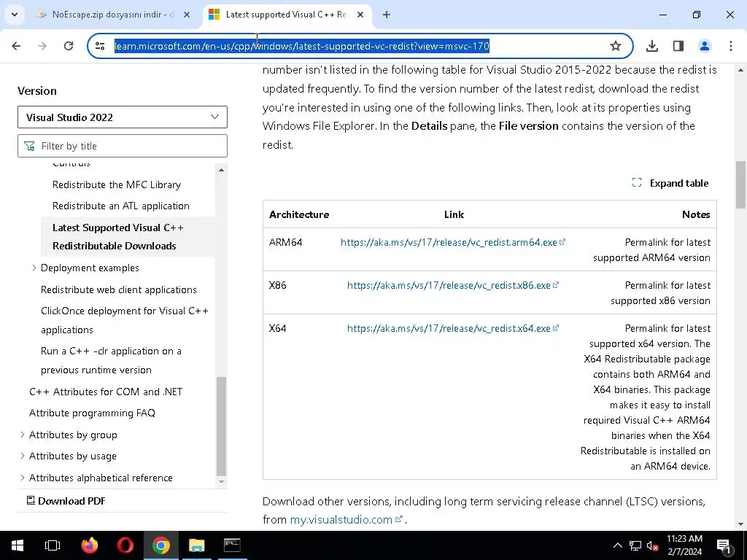747x560 pixels.
Task: Open the Chrome profile avatar
Action: point(705,46)
